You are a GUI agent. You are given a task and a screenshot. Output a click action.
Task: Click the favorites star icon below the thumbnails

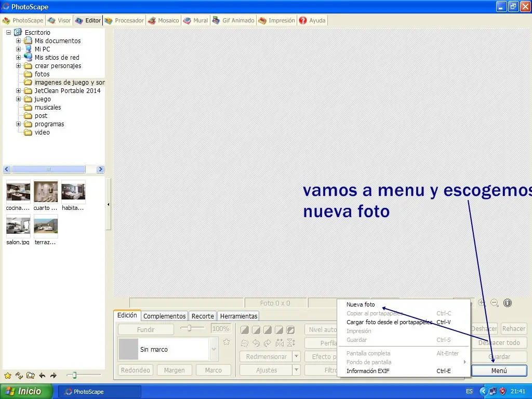click(x=8, y=375)
